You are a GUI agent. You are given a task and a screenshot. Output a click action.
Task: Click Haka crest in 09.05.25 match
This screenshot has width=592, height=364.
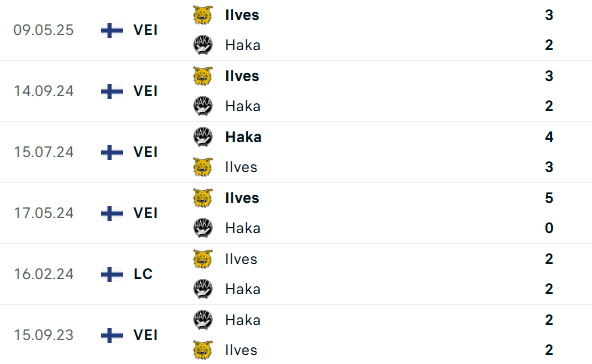[203, 45]
